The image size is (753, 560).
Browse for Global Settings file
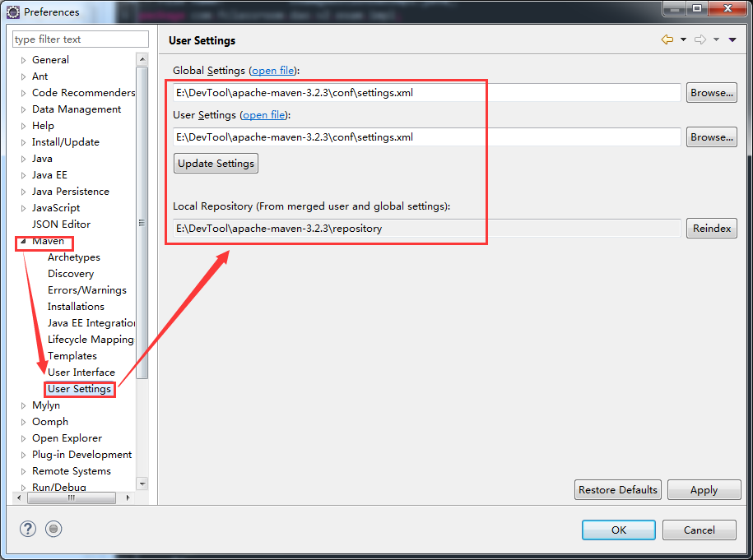tap(711, 93)
